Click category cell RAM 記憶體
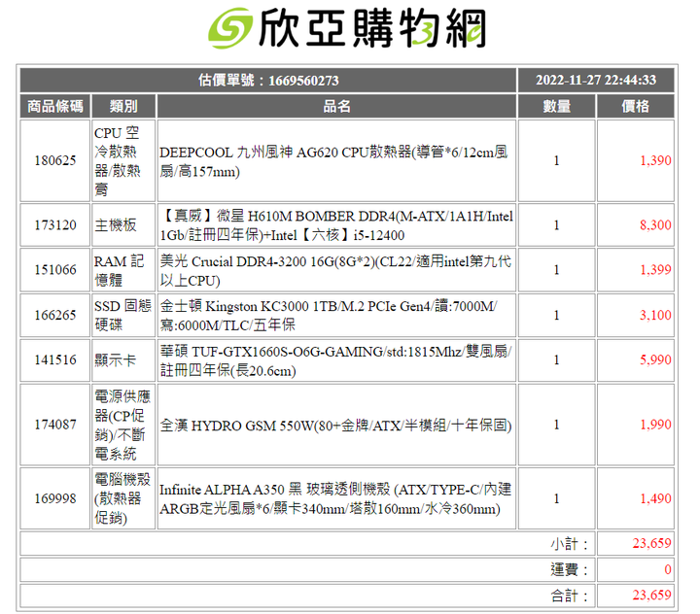The width and height of the screenshot is (700, 614). (x=123, y=270)
